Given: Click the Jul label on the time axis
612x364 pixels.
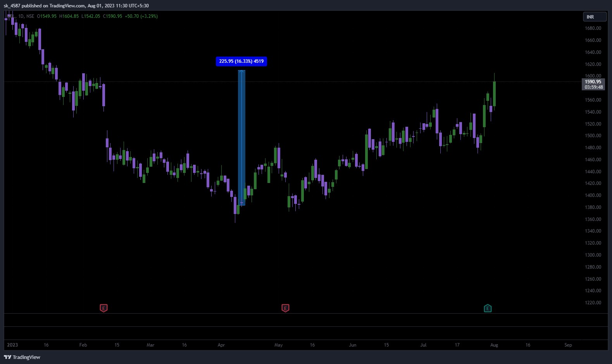Looking at the screenshot, I should coord(423,345).
